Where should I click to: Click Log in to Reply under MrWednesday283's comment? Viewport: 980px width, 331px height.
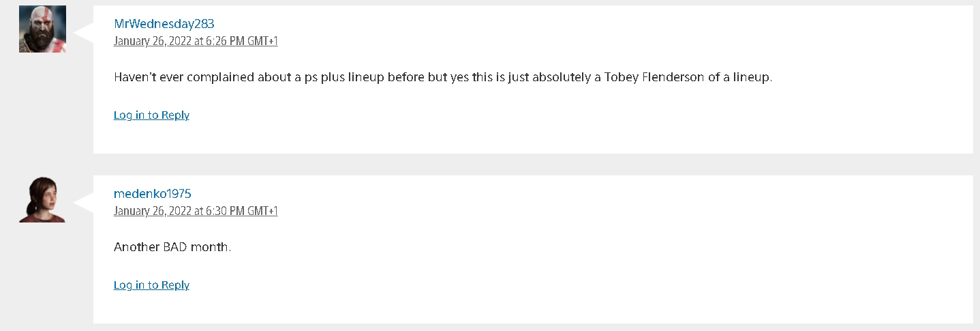[x=151, y=115]
